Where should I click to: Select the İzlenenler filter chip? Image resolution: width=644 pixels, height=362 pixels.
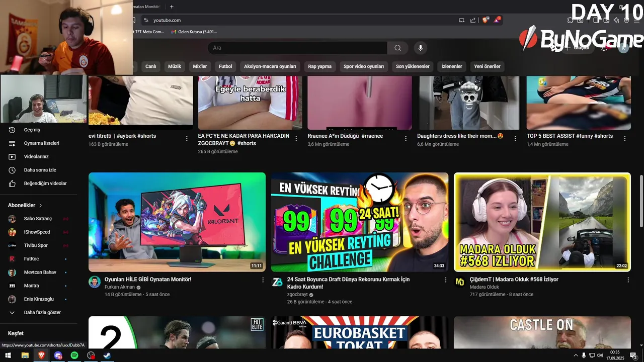tap(452, 66)
